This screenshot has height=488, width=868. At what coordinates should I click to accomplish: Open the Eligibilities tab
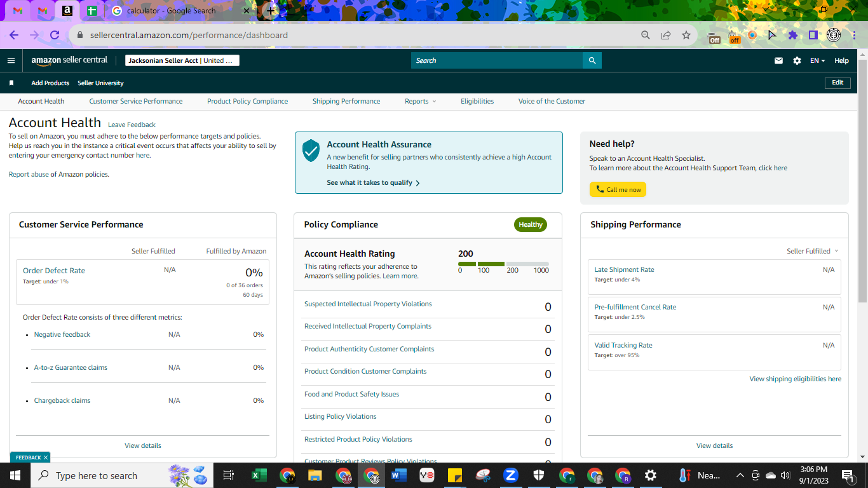tap(477, 101)
